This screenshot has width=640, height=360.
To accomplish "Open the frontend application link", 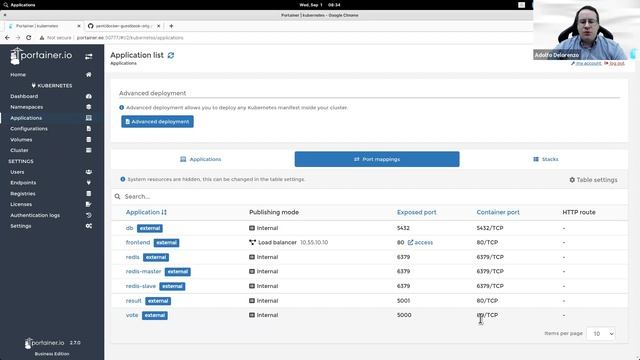I will point(138,242).
